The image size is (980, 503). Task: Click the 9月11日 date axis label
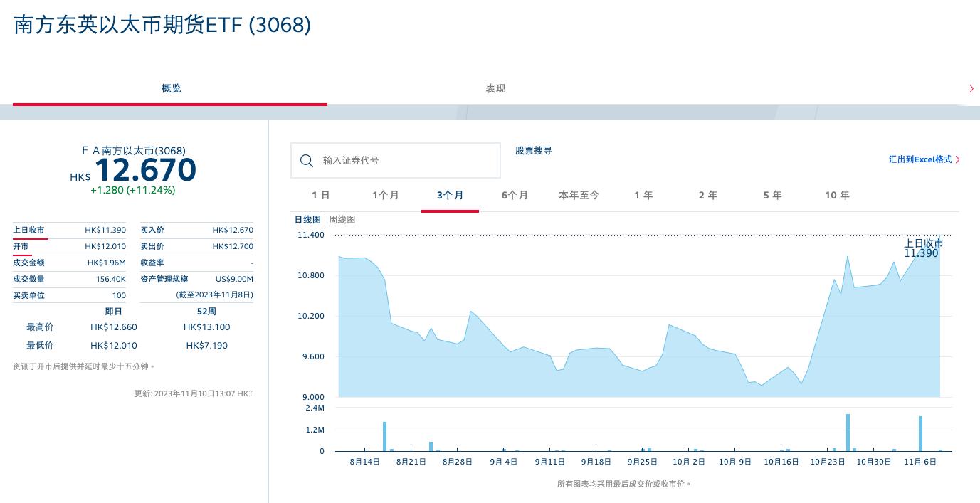[550, 462]
